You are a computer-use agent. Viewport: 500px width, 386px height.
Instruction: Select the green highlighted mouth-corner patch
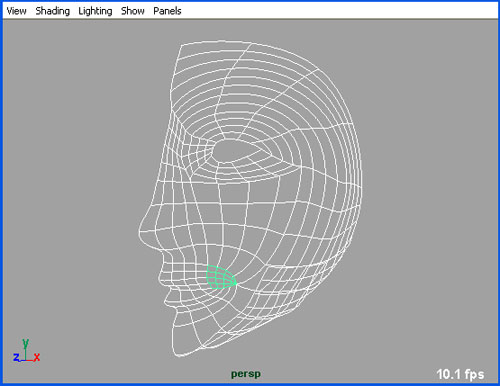click(220, 277)
